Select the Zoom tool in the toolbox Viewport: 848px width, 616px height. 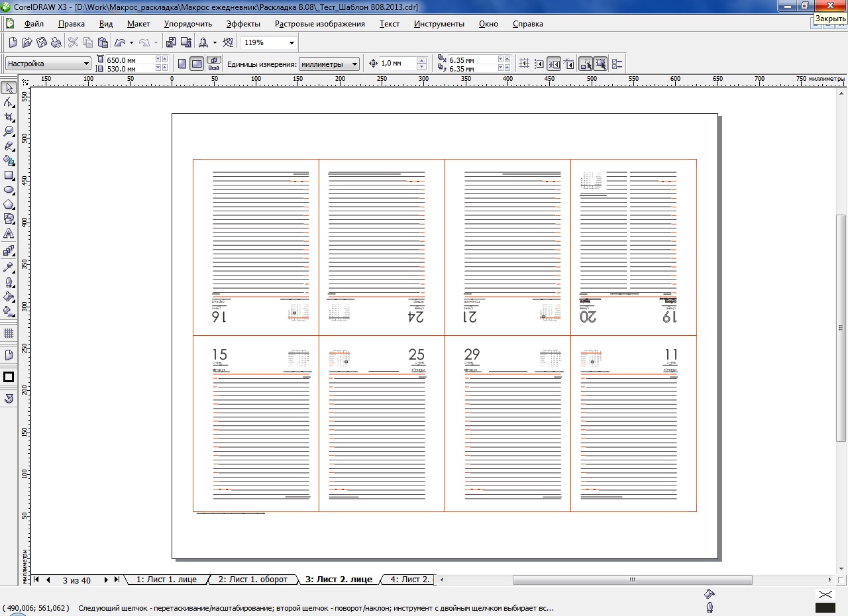[9, 131]
